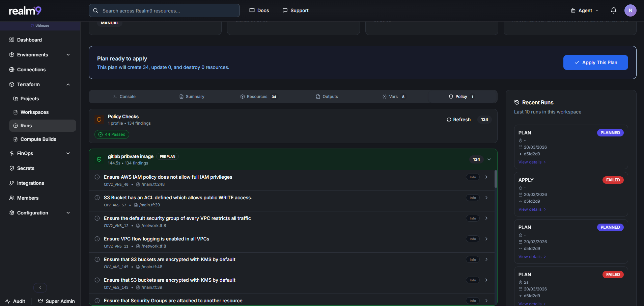Click info icon beside S3 Bucket ACL finding
The width and height of the screenshot is (644, 306).
coord(97,198)
